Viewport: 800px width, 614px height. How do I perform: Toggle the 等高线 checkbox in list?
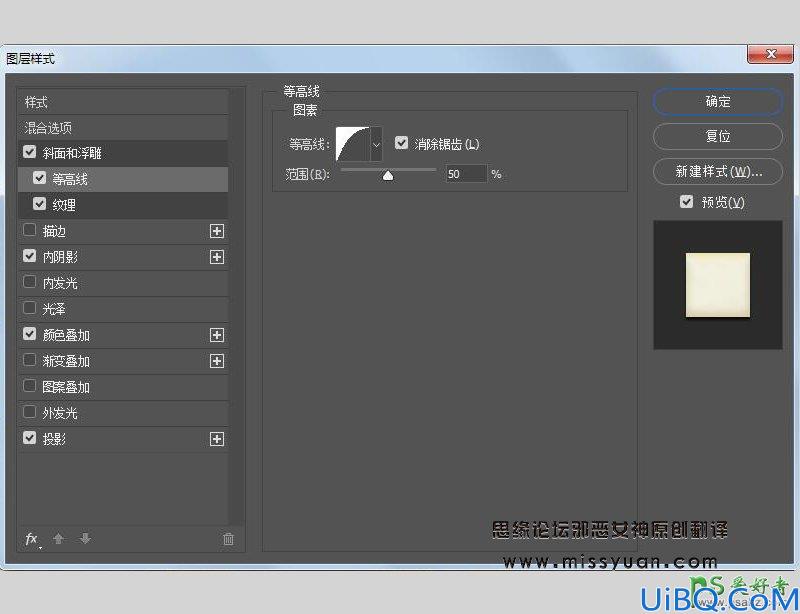pyautogui.click(x=39, y=178)
